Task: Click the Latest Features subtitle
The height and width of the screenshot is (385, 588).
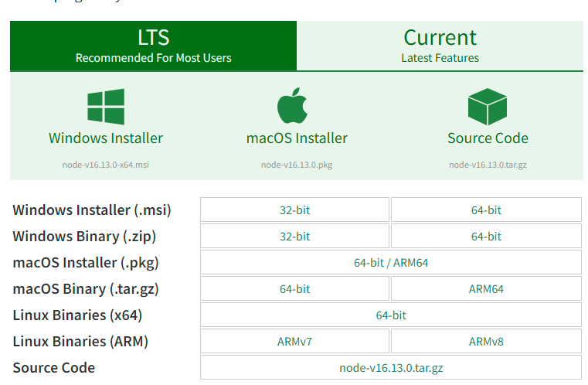Action: (440, 58)
